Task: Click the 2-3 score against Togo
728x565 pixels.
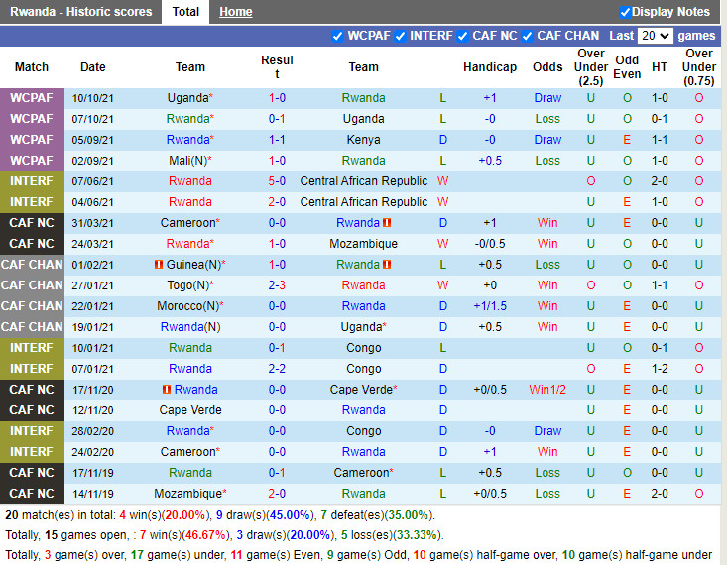Action: coord(278,285)
